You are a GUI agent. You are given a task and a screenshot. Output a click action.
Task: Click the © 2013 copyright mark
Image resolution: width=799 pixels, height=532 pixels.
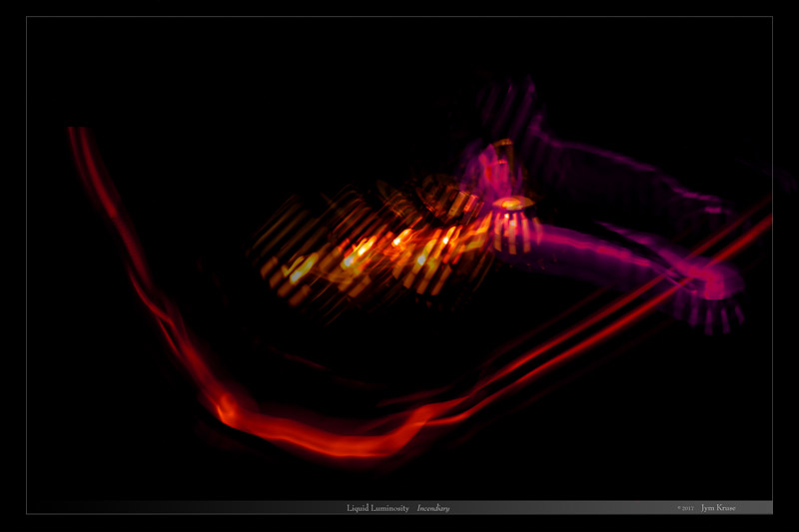pos(685,508)
